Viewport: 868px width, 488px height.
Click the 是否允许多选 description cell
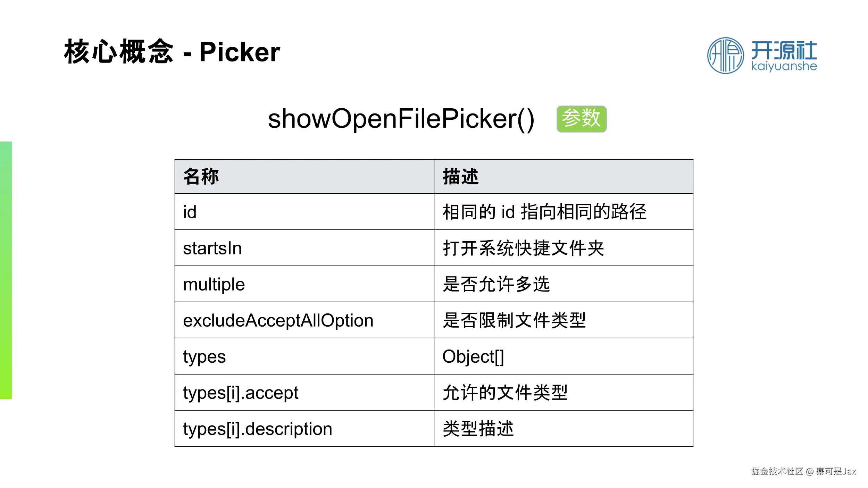pyautogui.click(x=564, y=284)
